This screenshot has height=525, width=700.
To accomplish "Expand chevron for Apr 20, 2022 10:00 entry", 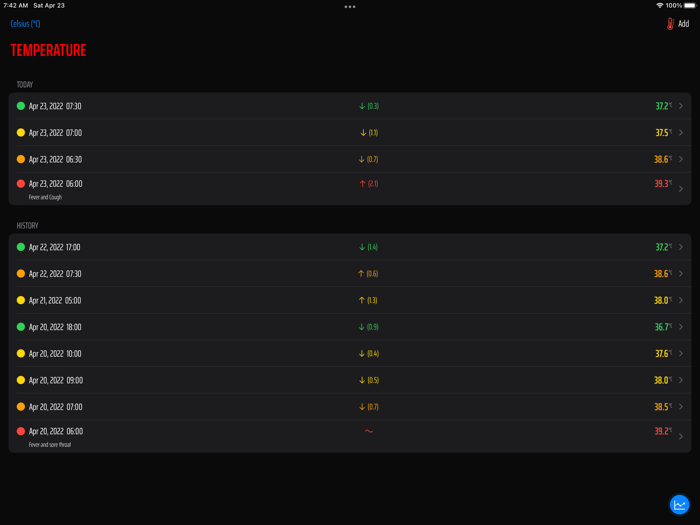I will coord(681,354).
